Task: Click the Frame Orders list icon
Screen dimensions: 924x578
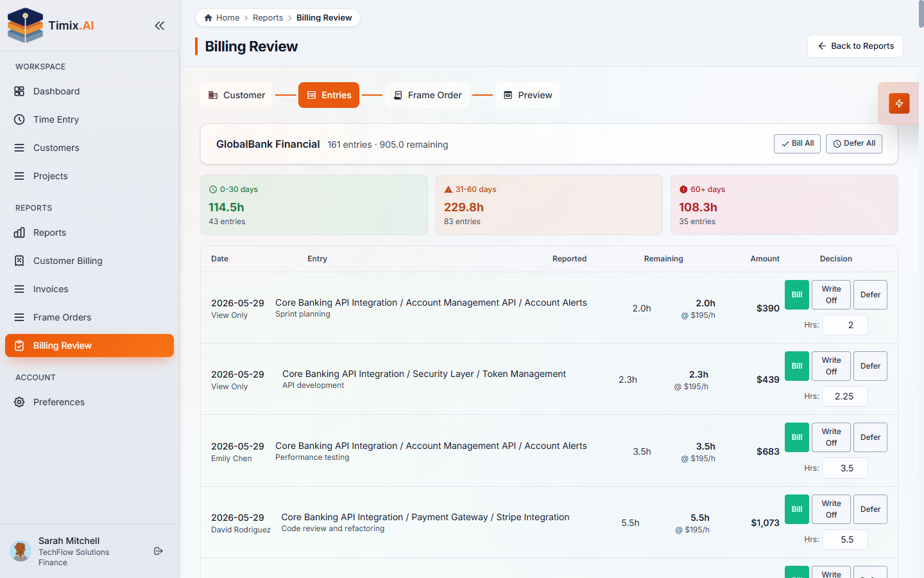Action: point(19,317)
